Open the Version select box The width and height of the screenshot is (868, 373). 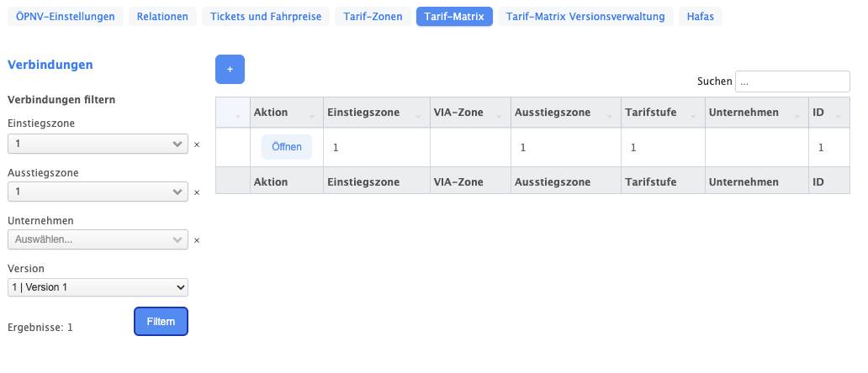(x=98, y=287)
